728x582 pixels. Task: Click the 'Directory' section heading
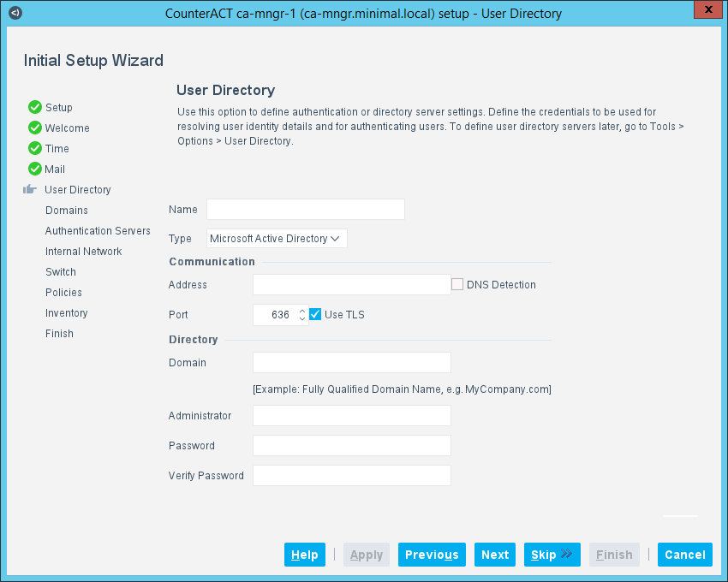tap(194, 340)
